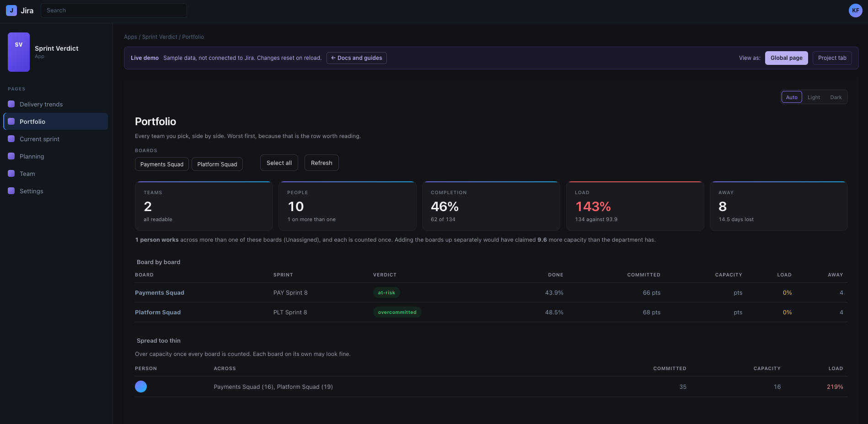Click the 43.9% done cell
The height and width of the screenshot is (424, 868).
(x=554, y=293)
